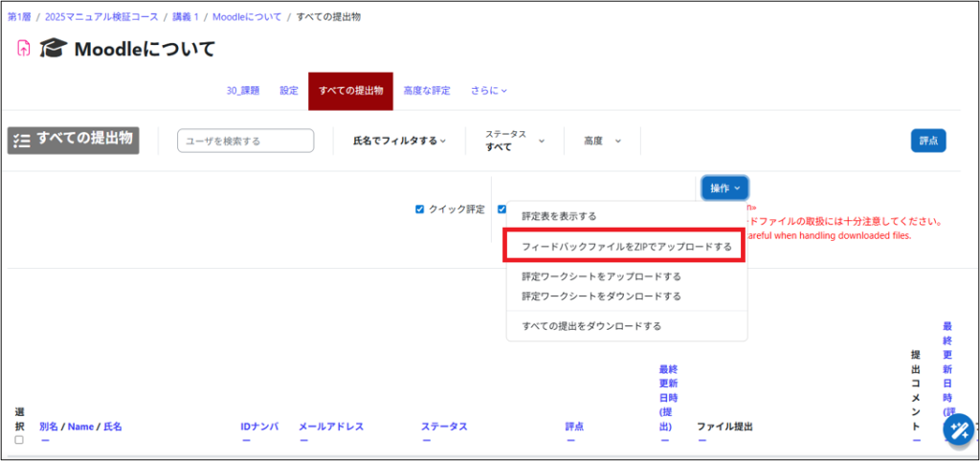Click the checklist icon in すべての提出物 heading

point(21,142)
